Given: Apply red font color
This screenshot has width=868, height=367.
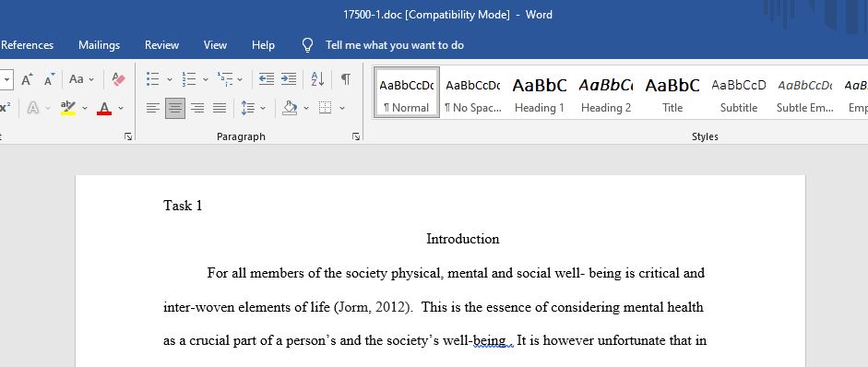Looking at the screenshot, I should (104, 108).
